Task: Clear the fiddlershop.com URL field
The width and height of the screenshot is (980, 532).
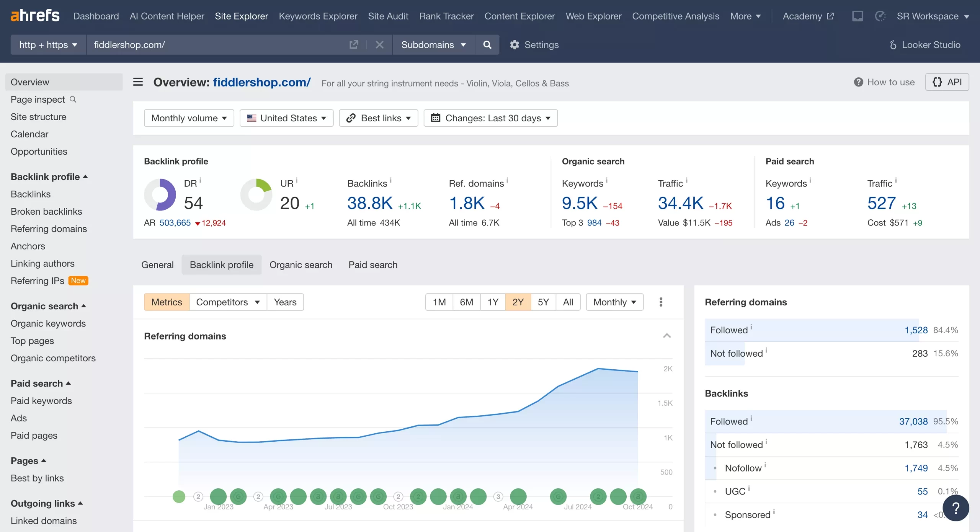Action: click(379, 45)
